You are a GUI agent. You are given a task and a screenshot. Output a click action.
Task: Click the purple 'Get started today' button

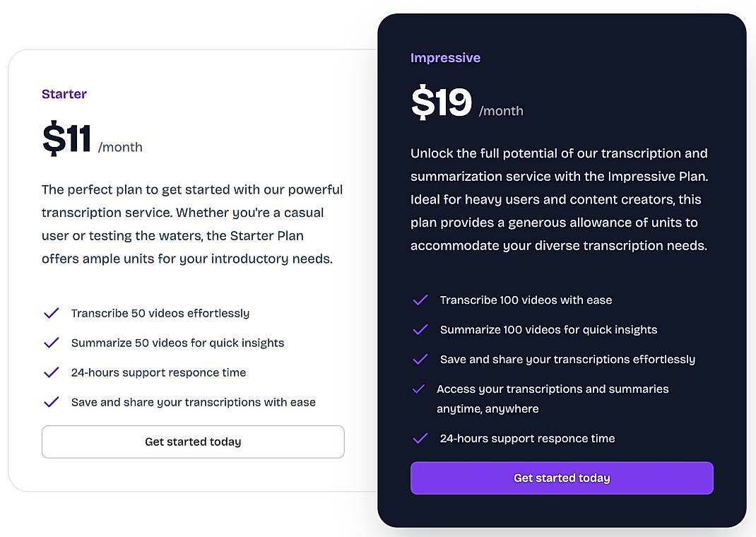tap(561, 478)
